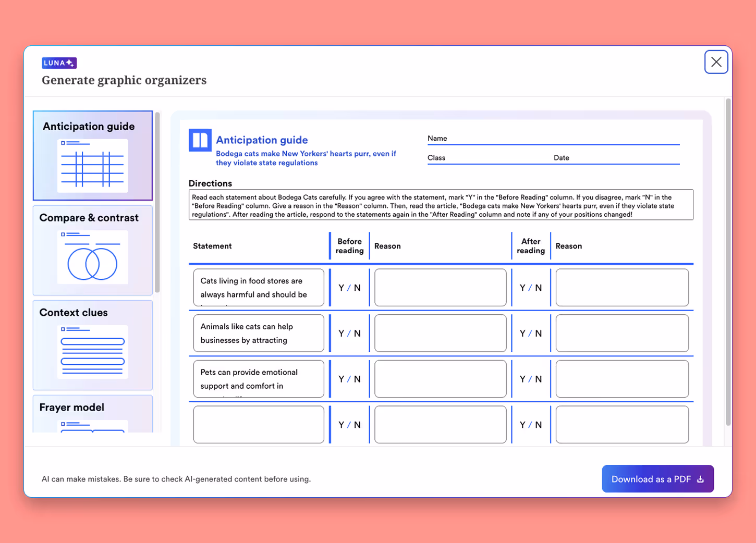Click last Reason box in Animals row

(x=622, y=334)
